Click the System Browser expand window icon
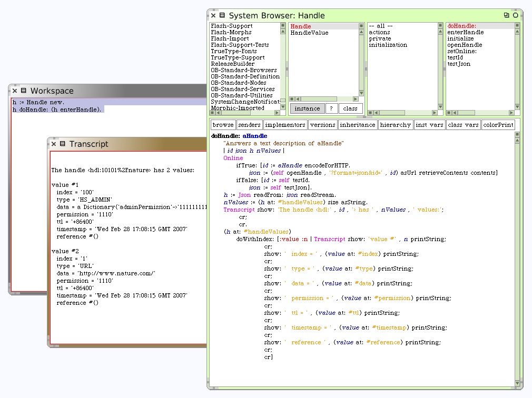Image resolution: width=532 pixels, height=398 pixels. tap(506, 16)
